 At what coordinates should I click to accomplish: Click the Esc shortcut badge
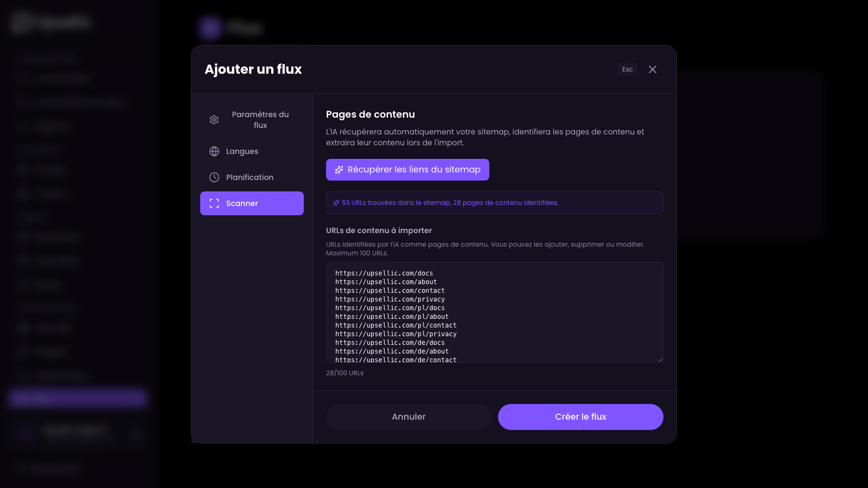627,69
